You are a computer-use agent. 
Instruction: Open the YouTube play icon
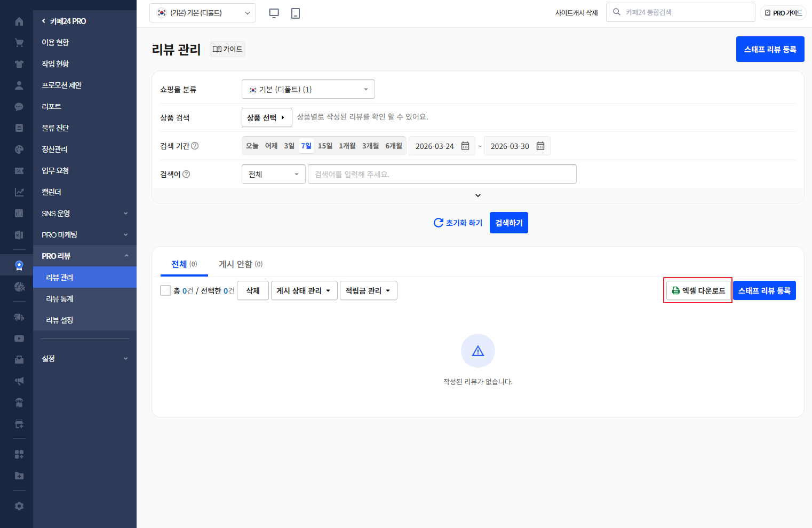tap(19, 338)
